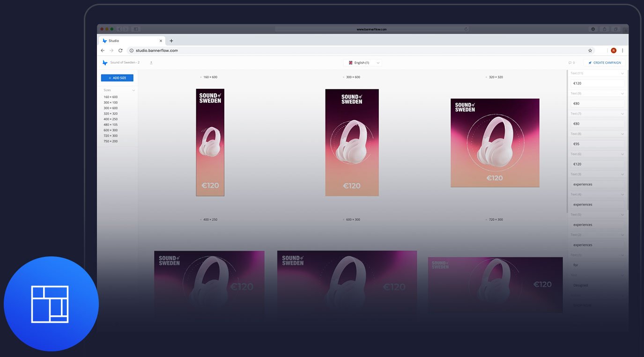Click the 160 × 600 label above the canvas

pyautogui.click(x=210, y=77)
